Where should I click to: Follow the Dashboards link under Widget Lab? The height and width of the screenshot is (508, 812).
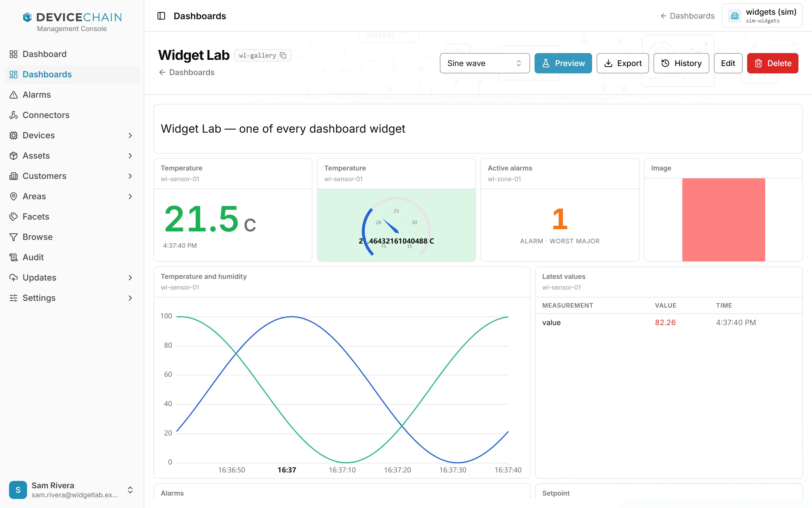tap(187, 72)
